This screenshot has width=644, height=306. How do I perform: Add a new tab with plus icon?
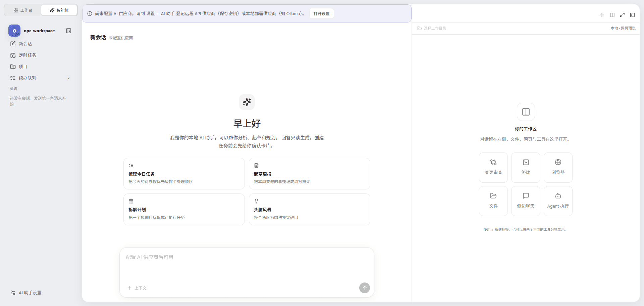[602, 15]
